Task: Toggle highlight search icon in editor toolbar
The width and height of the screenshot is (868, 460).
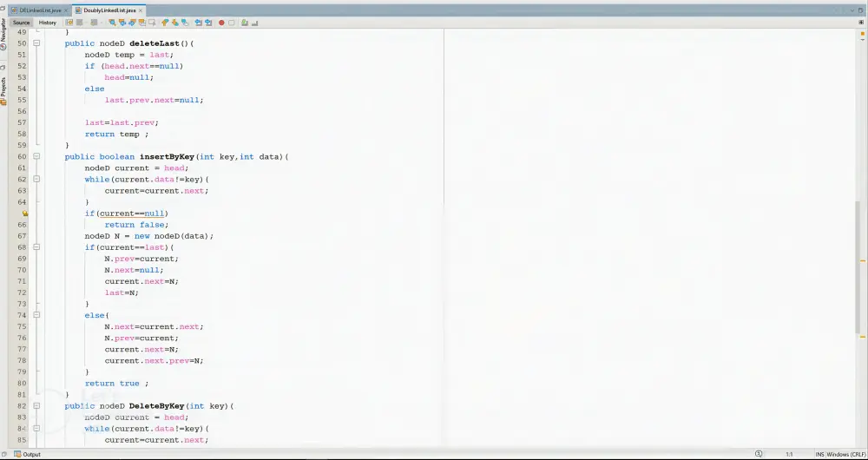Action: pyautogui.click(x=142, y=23)
